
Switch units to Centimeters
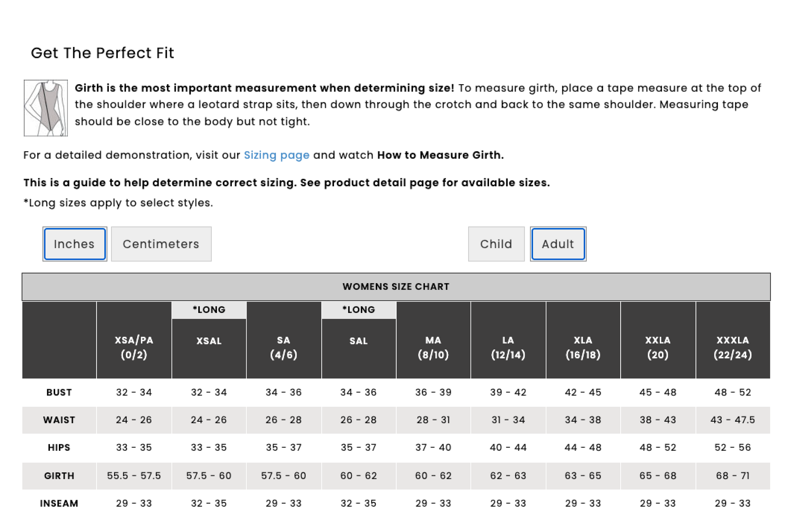click(x=161, y=244)
